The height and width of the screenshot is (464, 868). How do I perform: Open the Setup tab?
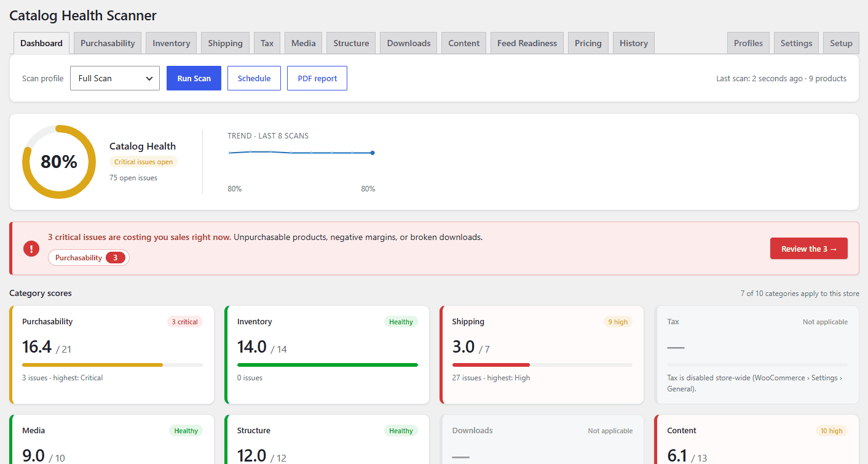pos(841,43)
